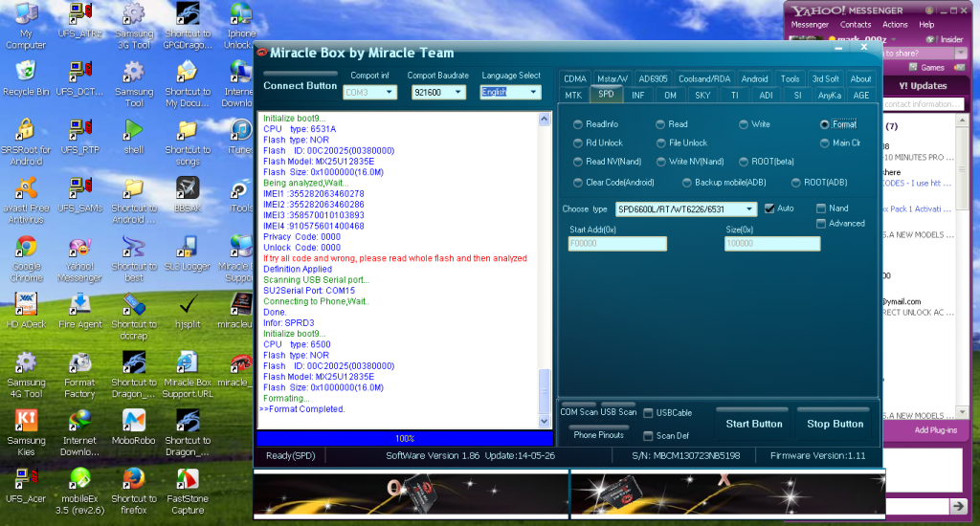Select the Read radio option

click(671, 124)
